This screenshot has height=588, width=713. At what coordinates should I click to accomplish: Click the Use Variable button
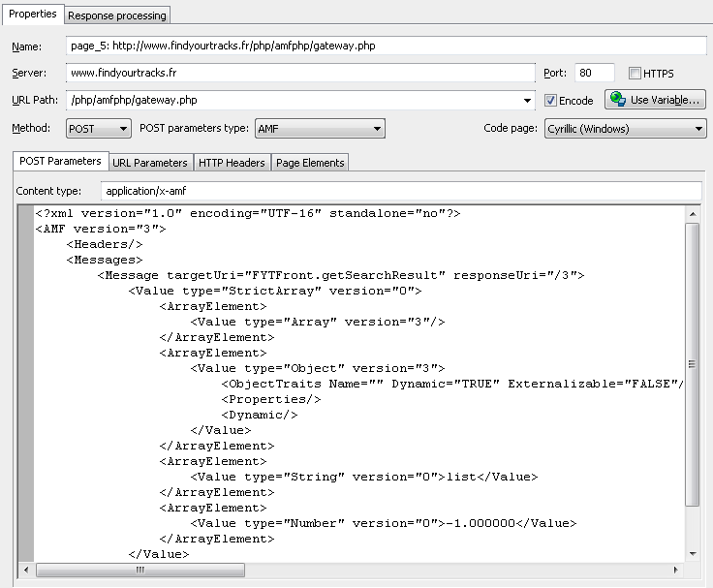pos(655,100)
